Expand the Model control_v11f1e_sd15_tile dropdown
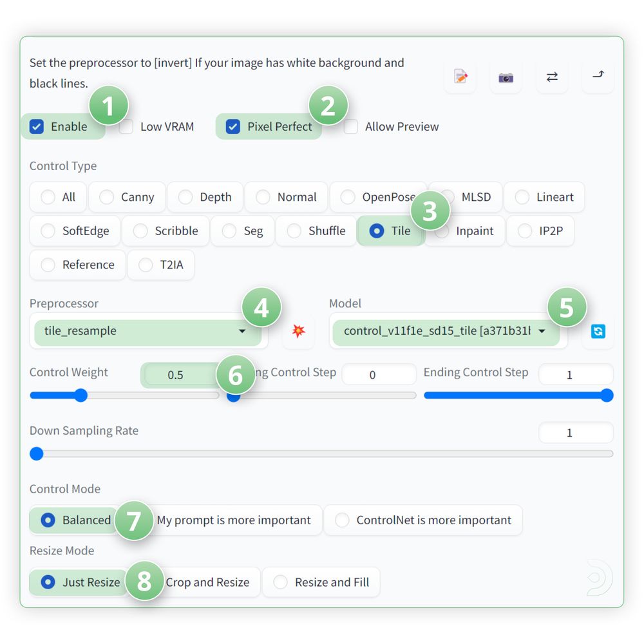This screenshot has width=644, height=644. (444, 331)
